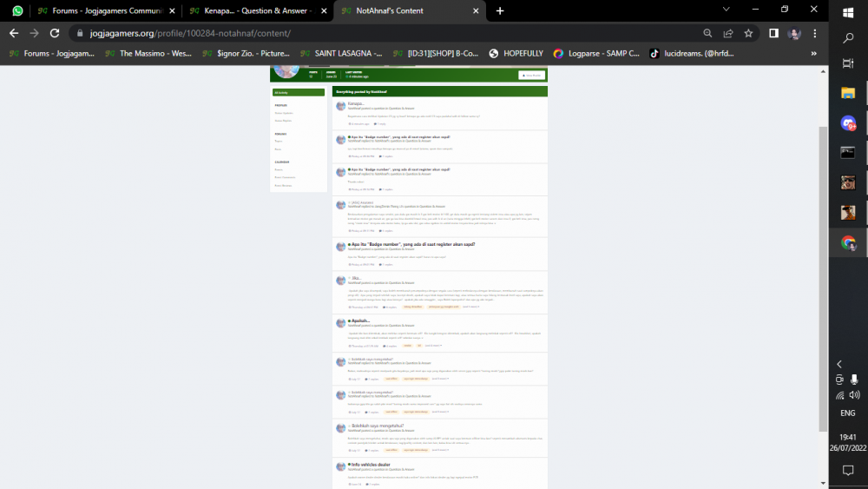
Task: Open the Chrome profile avatar menu
Action: pos(794,33)
